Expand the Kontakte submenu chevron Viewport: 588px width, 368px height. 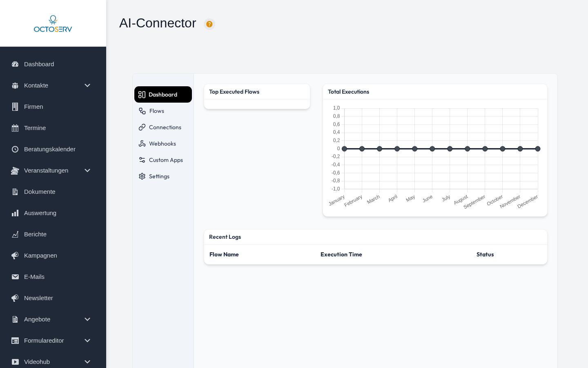click(87, 85)
